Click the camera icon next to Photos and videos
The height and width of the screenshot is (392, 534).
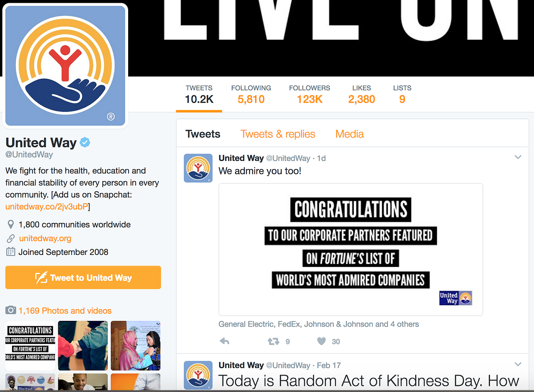pyautogui.click(x=11, y=310)
